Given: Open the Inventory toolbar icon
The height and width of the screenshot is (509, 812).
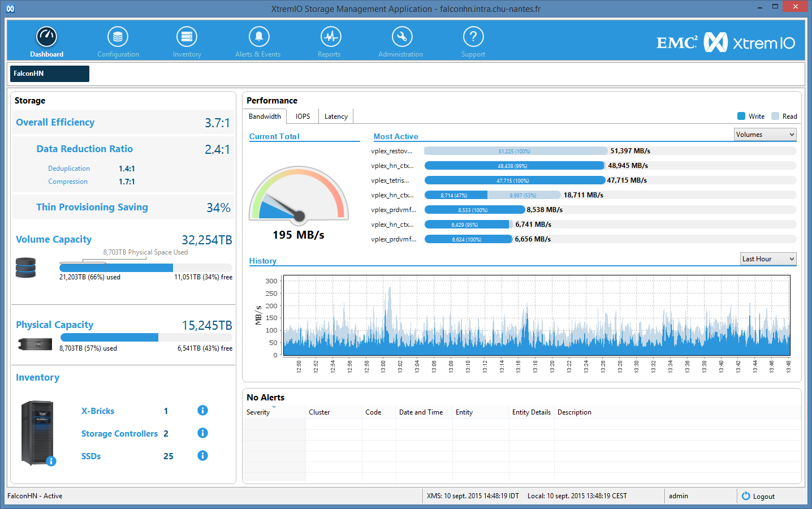Looking at the screenshot, I should (x=187, y=37).
